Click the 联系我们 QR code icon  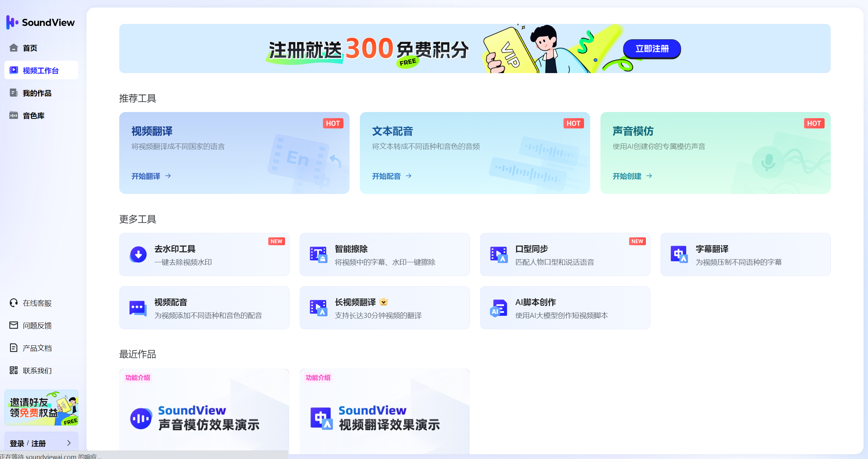click(x=14, y=371)
